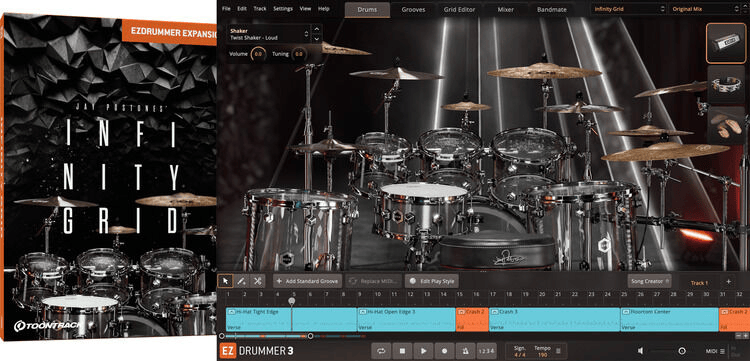
Task: Switch to the Drums tab
Action: 367,10
